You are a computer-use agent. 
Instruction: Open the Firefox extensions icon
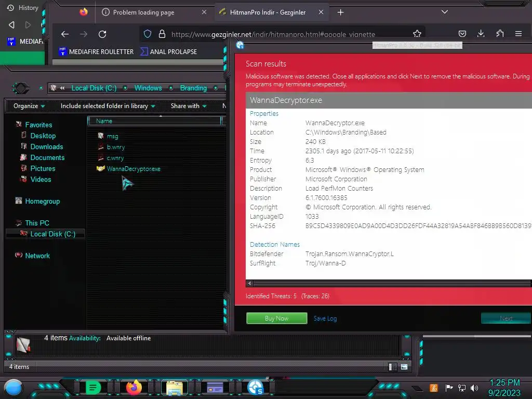tap(500, 33)
